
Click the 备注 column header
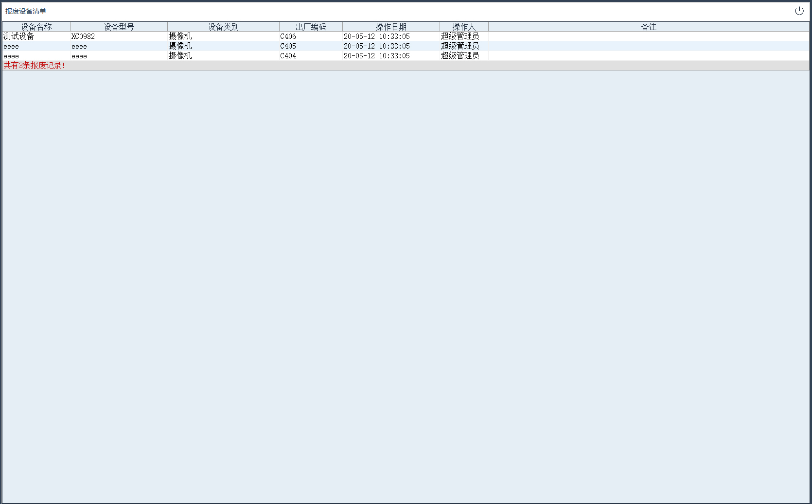[x=649, y=27]
